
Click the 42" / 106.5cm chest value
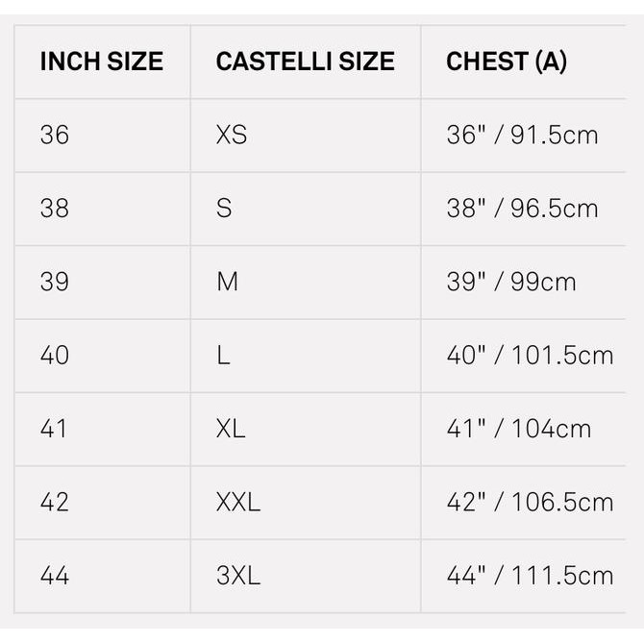(x=530, y=503)
